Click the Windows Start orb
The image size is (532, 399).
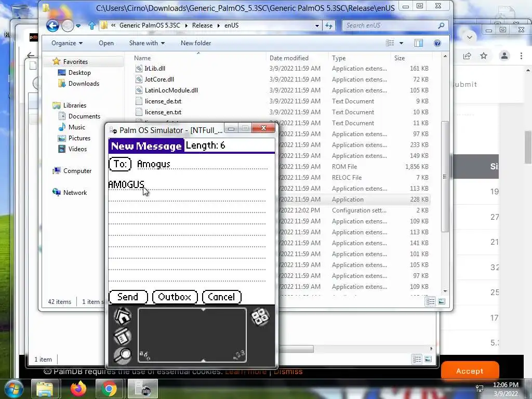pyautogui.click(x=14, y=389)
